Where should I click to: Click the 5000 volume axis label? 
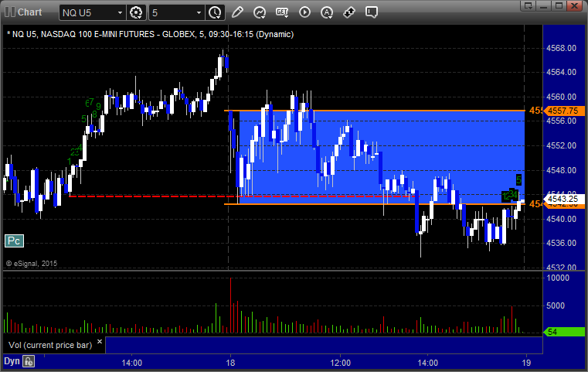click(x=556, y=305)
